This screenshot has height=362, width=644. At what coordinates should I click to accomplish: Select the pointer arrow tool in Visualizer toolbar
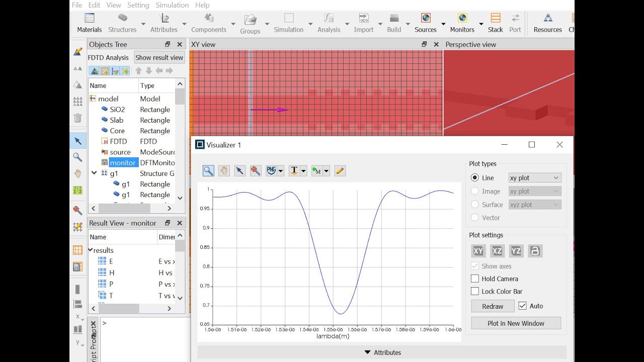pyautogui.click(x=239, y=171)
